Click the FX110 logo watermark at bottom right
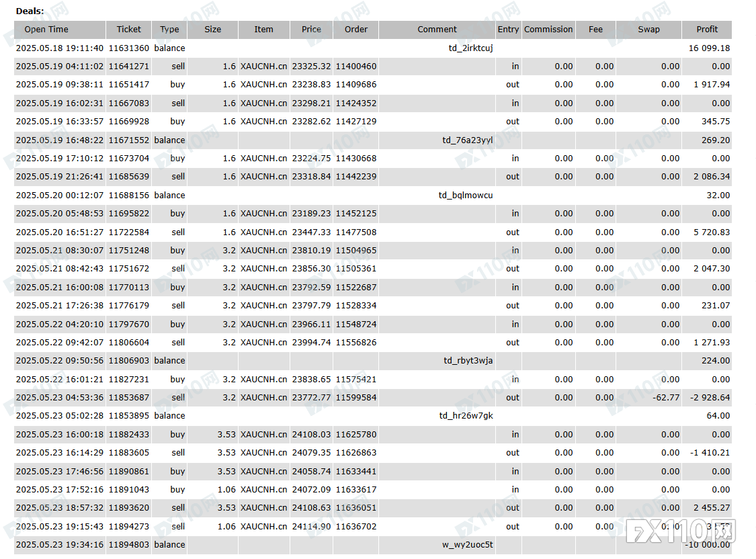 coord(681,530)
